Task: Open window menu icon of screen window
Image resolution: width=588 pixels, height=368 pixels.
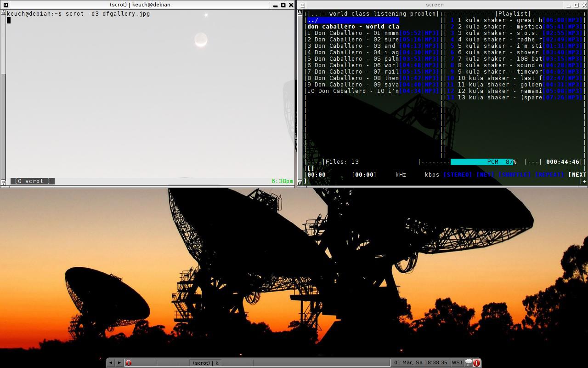Action: (x=303, y=5)
